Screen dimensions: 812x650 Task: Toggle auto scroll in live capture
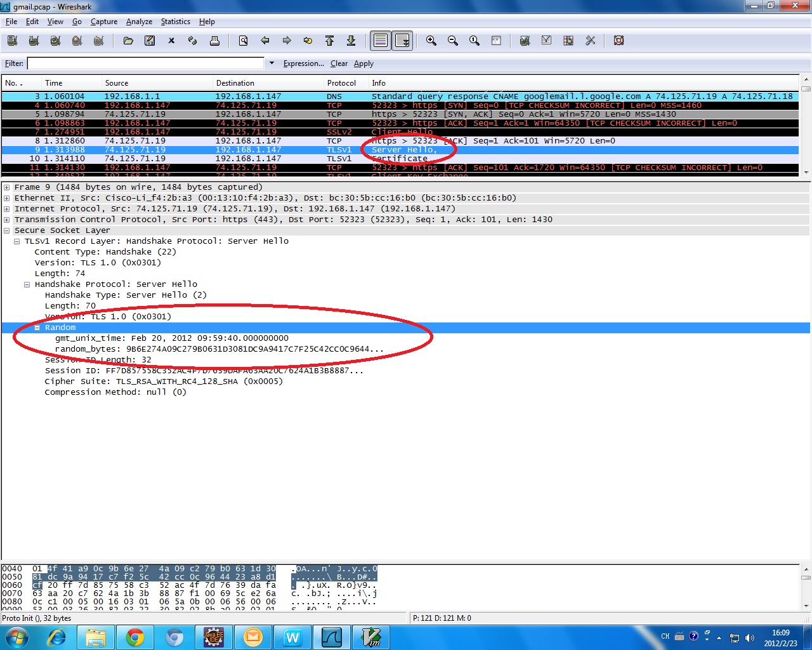402,41
